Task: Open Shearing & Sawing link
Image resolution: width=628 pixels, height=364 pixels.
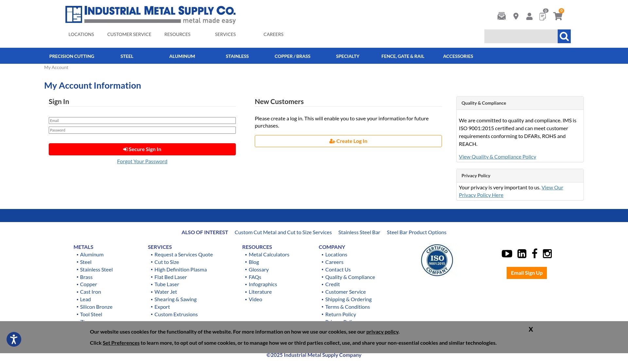Action: 176,300
